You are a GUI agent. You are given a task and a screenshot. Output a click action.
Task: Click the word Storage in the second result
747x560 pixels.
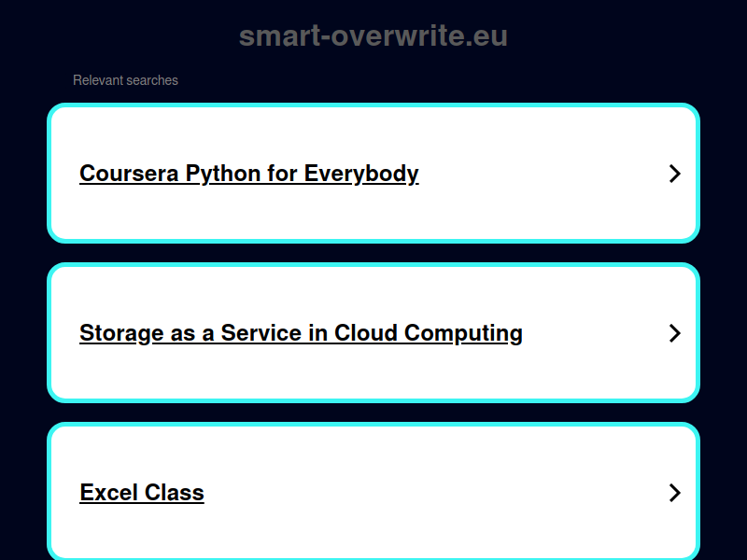coord(121,333)
